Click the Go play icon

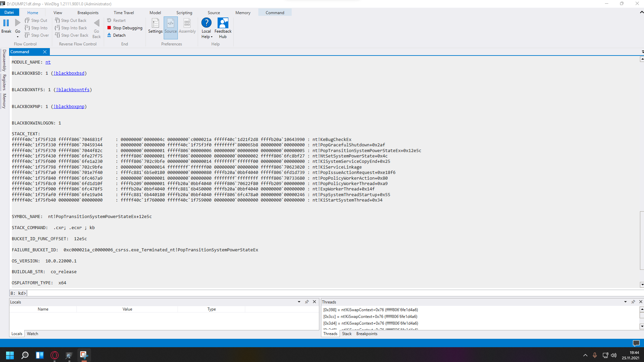(18, 23)
